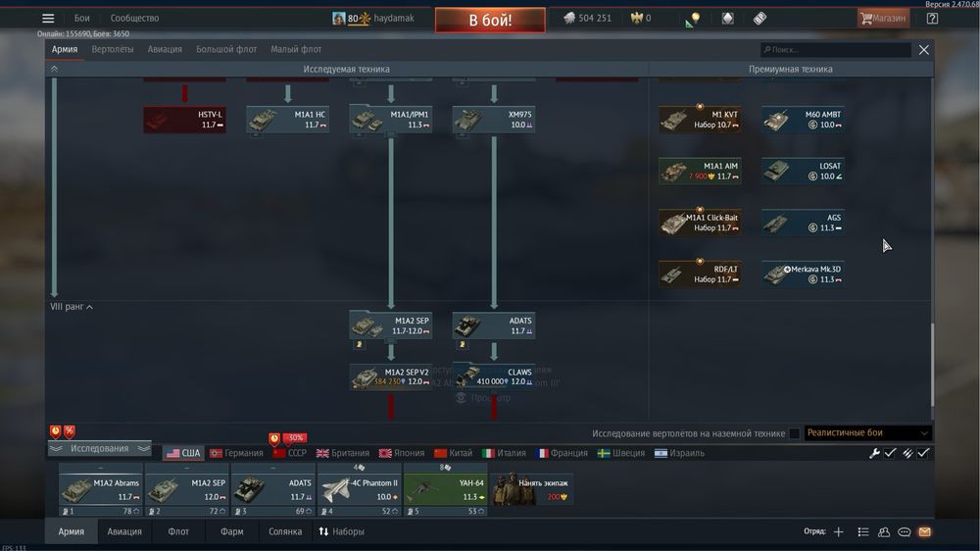Toggle helicopter research on ground vehicles checkbox

[x=795, y=433]
